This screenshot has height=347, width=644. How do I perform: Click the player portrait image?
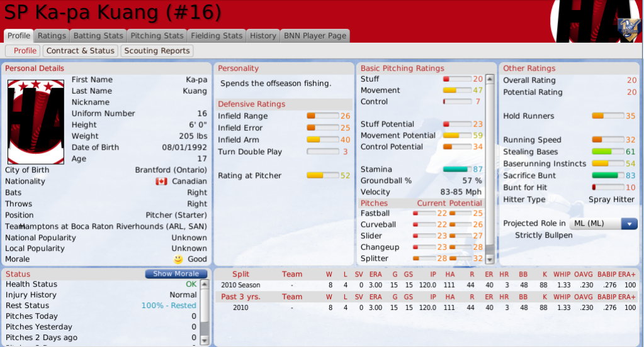pyautogui.click(x=36, y=122)
